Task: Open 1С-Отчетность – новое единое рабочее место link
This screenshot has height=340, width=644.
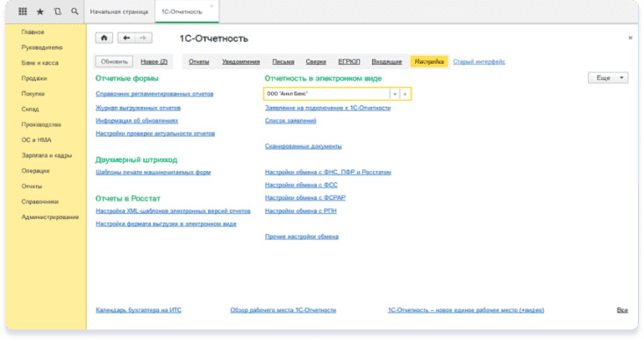Action: pos(466,310)
